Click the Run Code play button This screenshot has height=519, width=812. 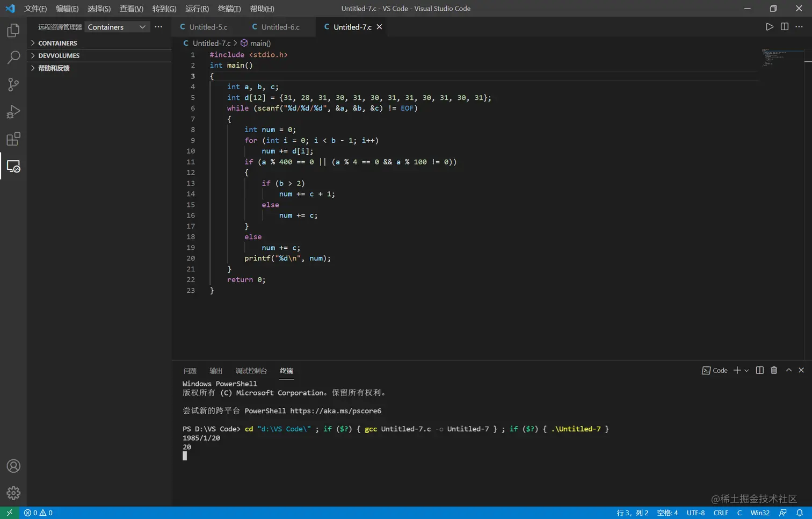point(769,27)
